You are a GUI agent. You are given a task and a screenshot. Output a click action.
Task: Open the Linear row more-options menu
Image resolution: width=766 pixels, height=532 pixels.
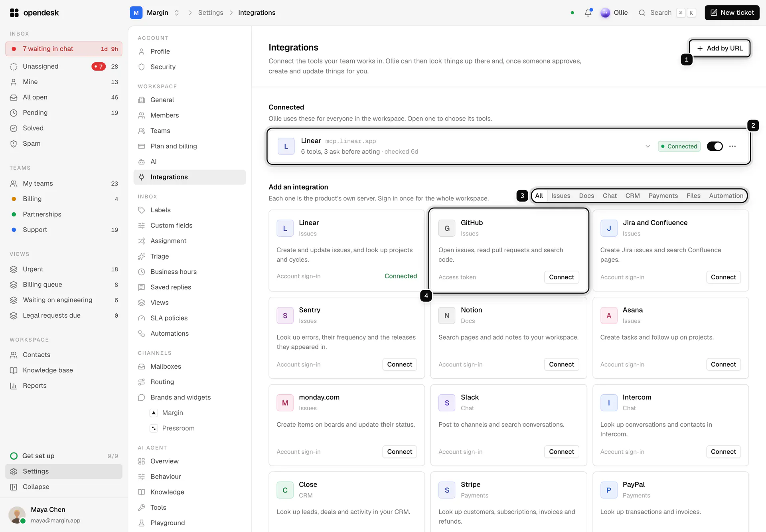pyautogui.click(x=732, y=146)
